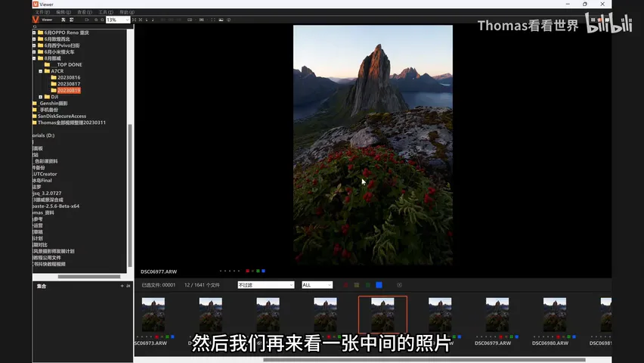Click the image view toolbar icon
This screenshot has width=644, height=363.
[x=221, y=20]
